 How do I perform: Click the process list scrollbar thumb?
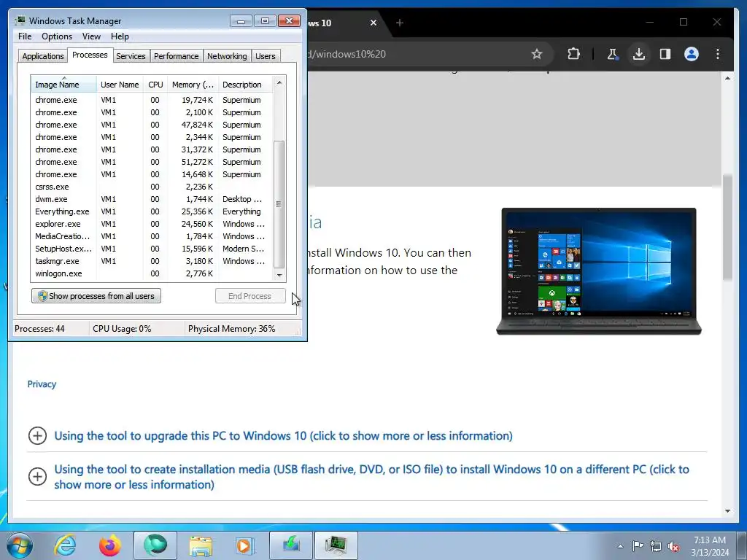(x=279, y=204)
